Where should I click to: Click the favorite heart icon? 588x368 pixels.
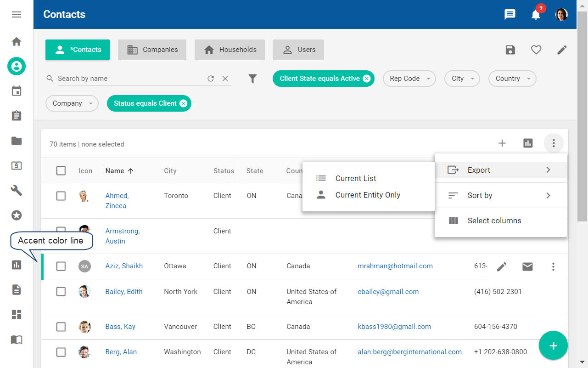pos(536,50)
